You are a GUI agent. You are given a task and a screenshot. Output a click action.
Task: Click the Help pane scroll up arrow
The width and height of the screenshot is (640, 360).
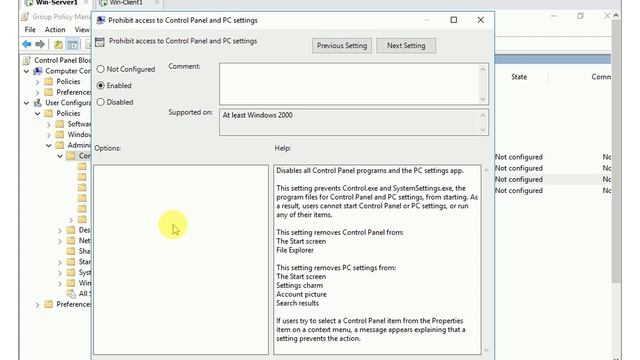[486, 170]
